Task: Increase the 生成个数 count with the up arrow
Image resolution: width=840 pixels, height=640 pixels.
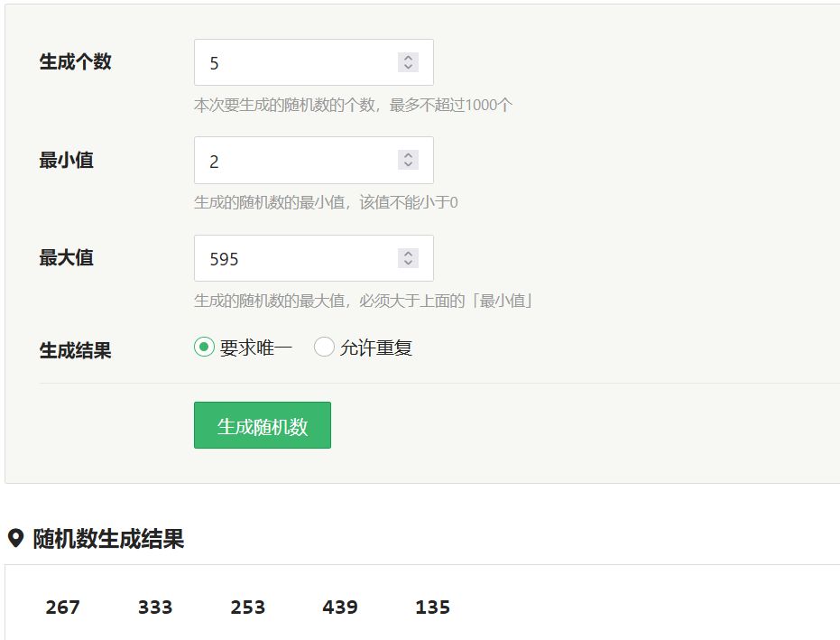Action: point(408,58)
